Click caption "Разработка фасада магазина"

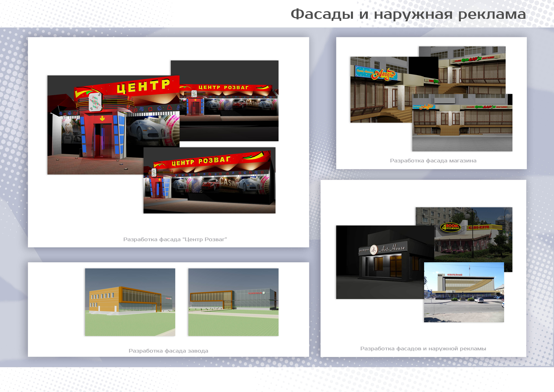point(433,161)
